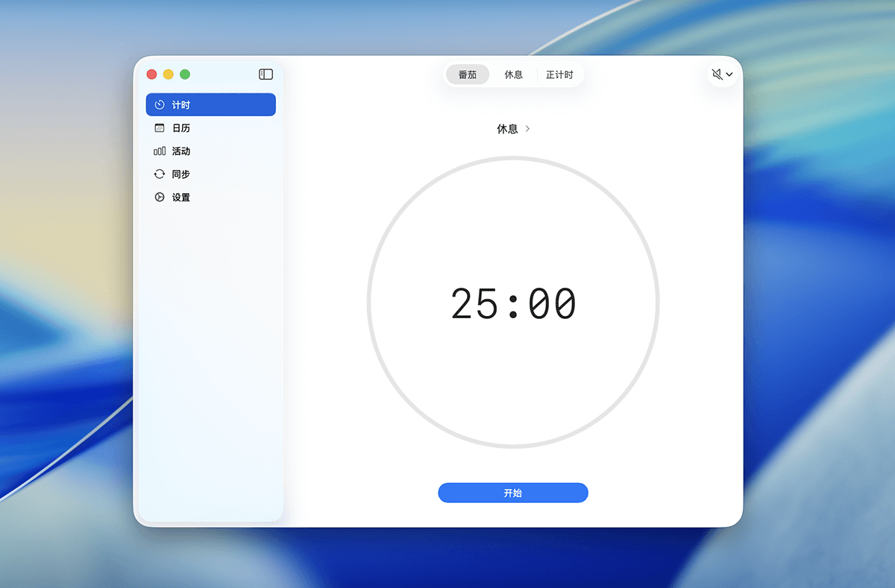The image size is (895, 588).
Task: Open 设置 settings from the sidebar
Action: 211,197
